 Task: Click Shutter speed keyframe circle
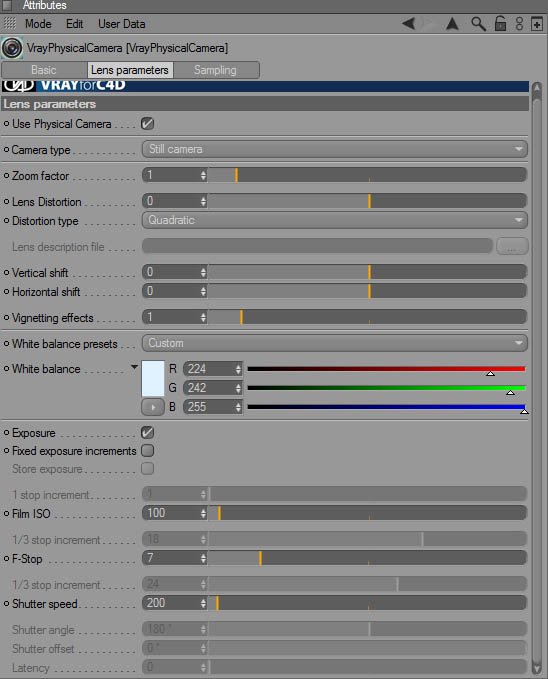tap(6, 603)
